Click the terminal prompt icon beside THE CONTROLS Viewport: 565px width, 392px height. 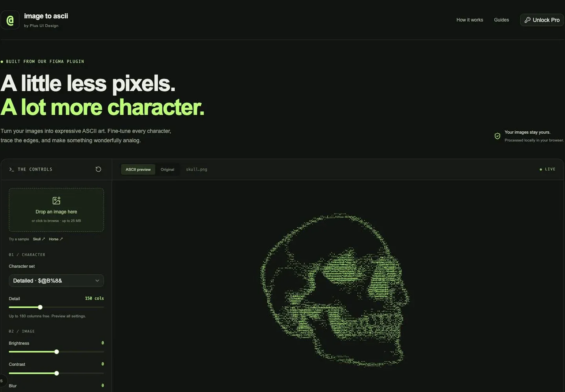[x=11, y=169]
